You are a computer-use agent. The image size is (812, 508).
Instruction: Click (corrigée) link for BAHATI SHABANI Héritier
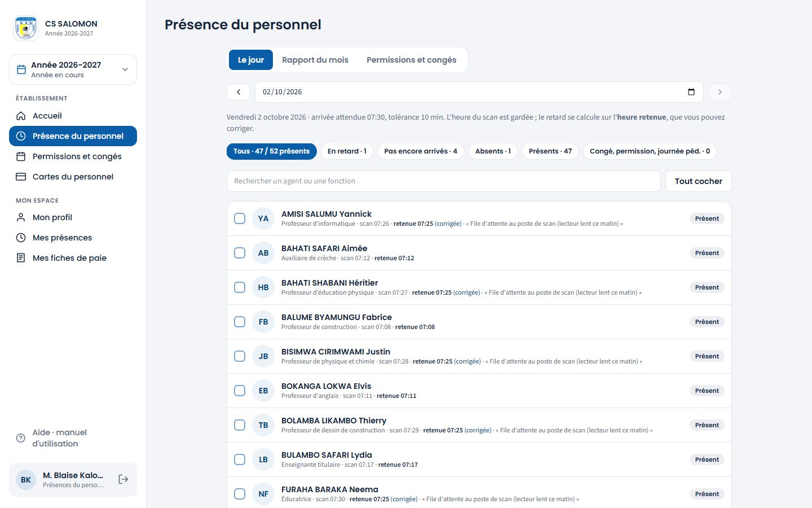click(x=467, y=292)
